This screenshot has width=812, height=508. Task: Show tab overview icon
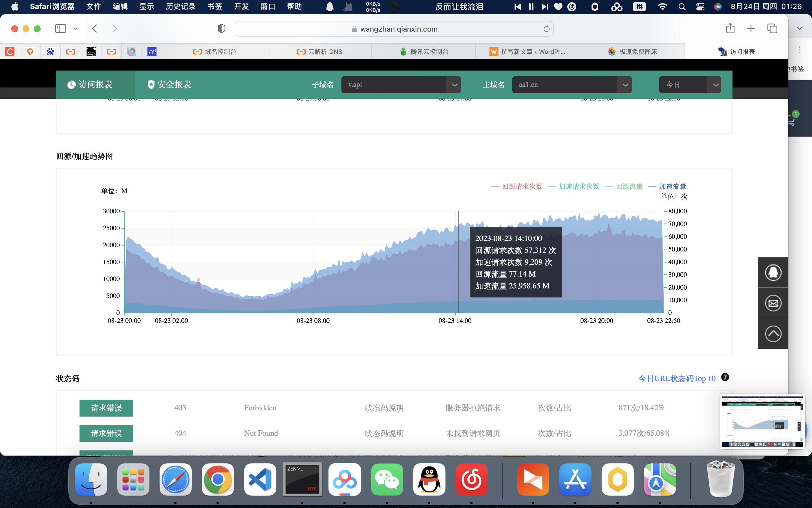click(772, 29)
